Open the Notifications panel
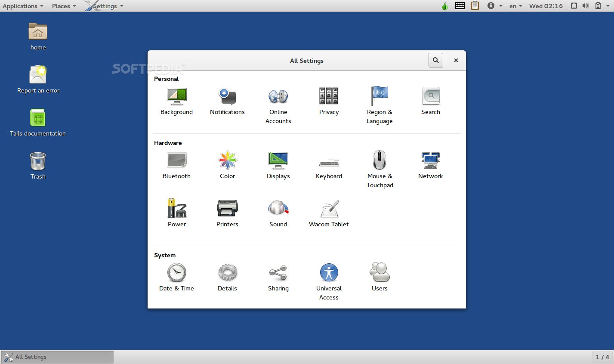The height and width of the screenshot is (364, 614). pos(227,102)
